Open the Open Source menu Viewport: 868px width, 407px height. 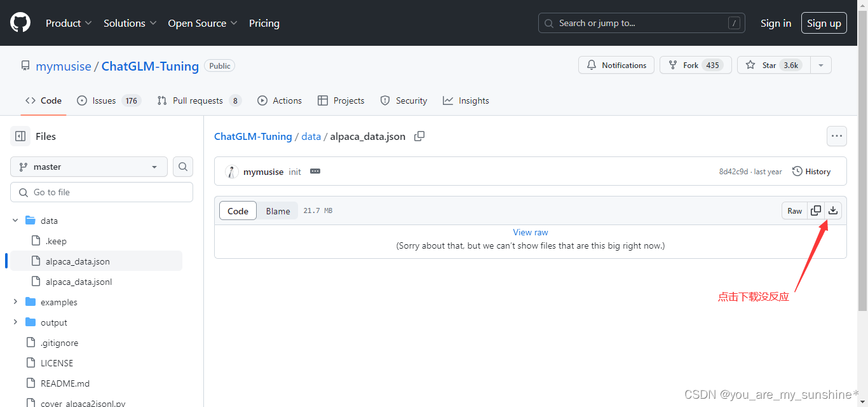pos(203,23)
